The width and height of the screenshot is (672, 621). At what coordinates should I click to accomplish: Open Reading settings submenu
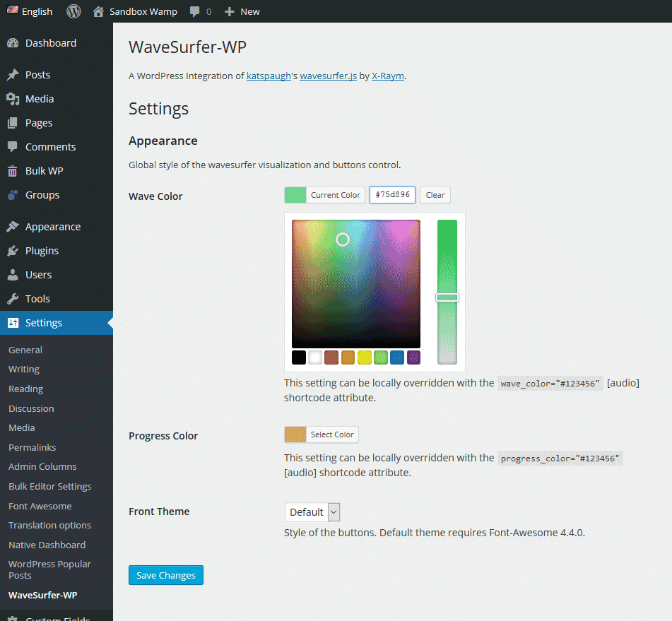25,389
